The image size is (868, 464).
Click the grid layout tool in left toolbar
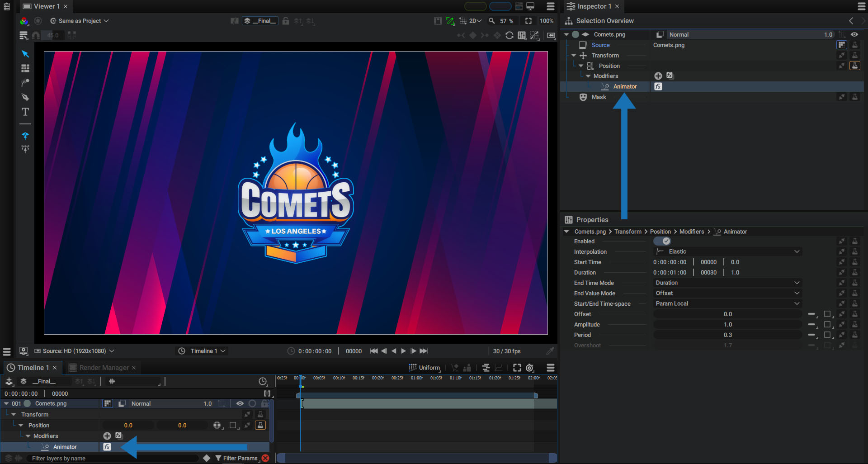click(x=25, y=68)
